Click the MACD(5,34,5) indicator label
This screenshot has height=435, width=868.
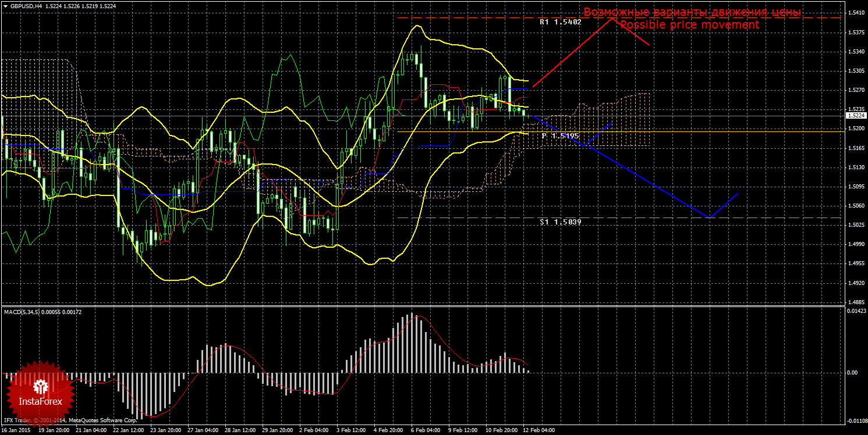pos(28,312)
